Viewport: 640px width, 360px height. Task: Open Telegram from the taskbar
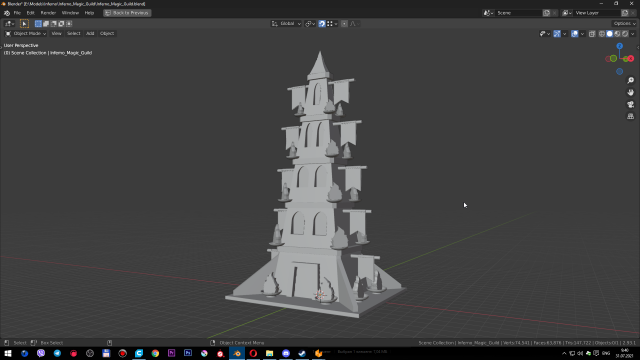click(x=57, y=353)
